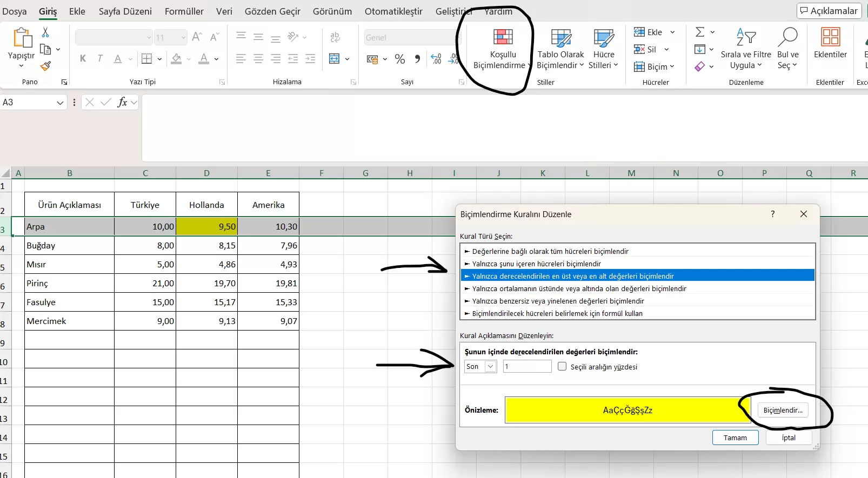Image resolution: width=868 pixels, height=478 pixels.
Task: Click the wrap text icon
Action: click(335, 37)
